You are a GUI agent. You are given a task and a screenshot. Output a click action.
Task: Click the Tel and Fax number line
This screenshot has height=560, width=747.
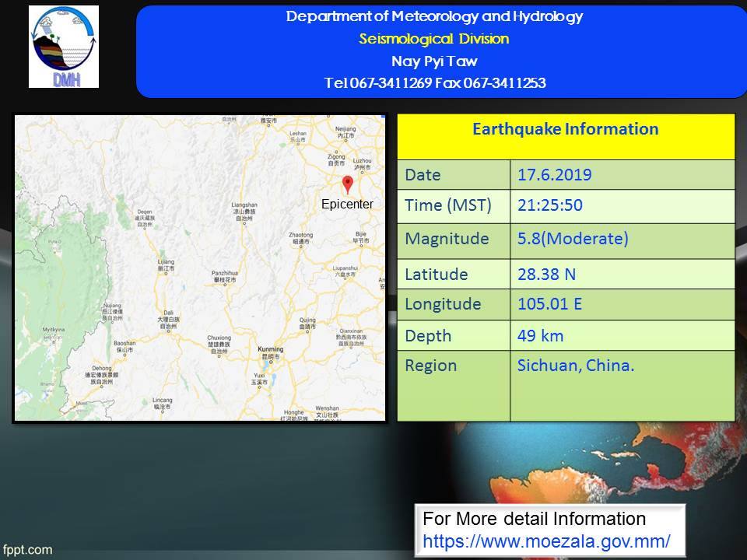point(434,83)
